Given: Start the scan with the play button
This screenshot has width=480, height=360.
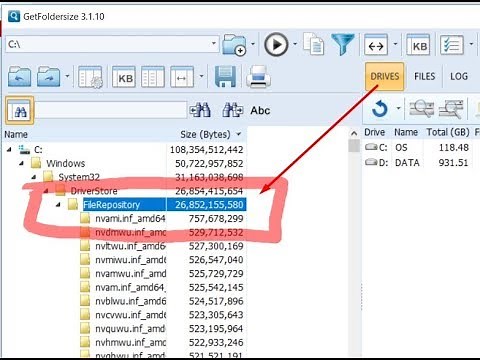Looking at the screenshot, I should pyautogui.click(x=276, y=44).
